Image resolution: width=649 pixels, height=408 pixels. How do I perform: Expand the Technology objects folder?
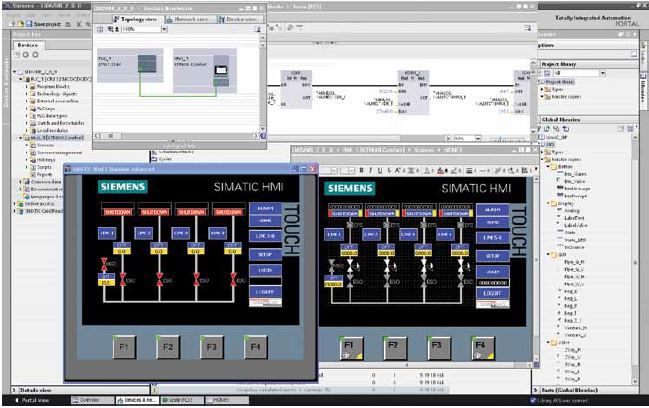click(x=27, y=94)
